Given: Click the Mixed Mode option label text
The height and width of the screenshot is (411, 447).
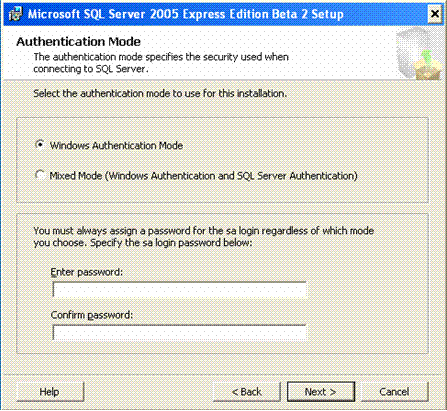Looking at the screenshot, I should pyautogui.click(x=203, y=176).
